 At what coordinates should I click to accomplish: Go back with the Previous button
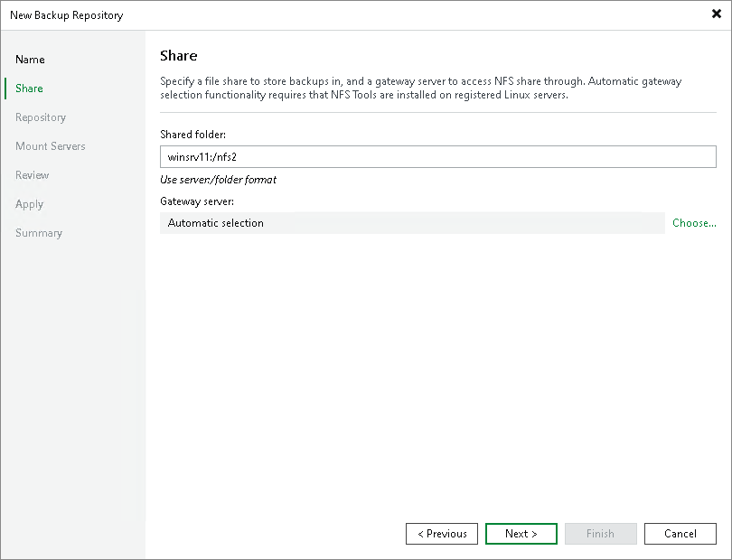[442, 534]
